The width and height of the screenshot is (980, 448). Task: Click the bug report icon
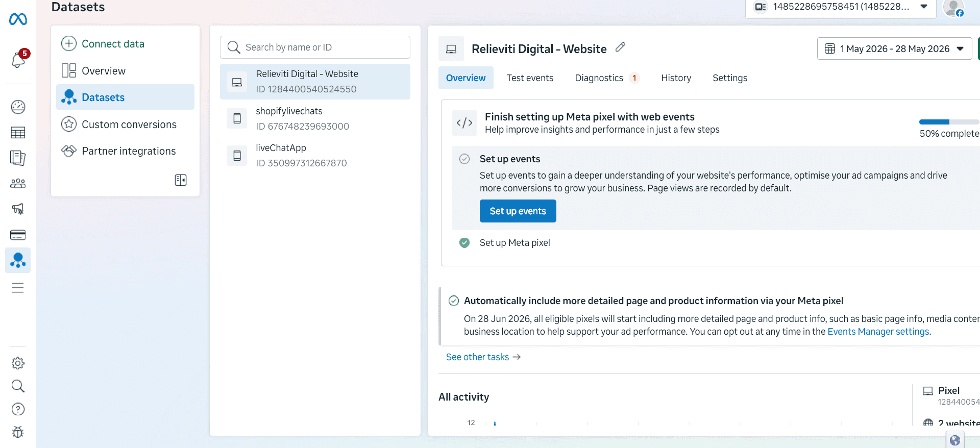pyautogui.click(x=18, y=432)
